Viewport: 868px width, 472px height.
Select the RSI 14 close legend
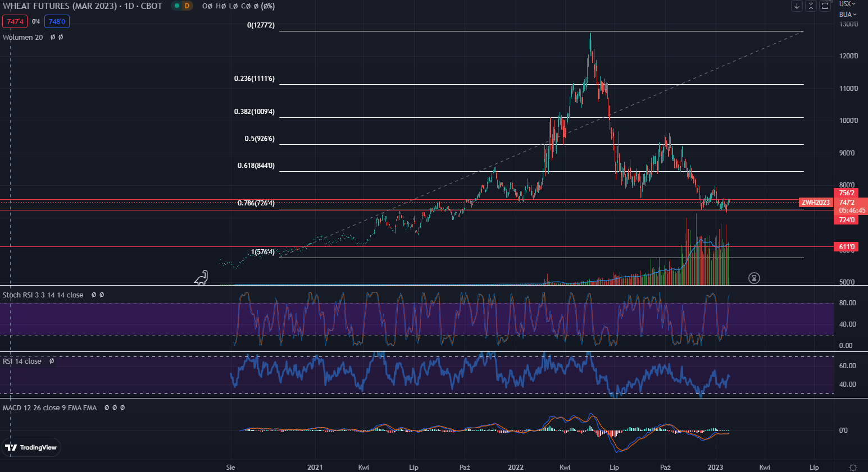pyautogui.click(x=22, y=361)
